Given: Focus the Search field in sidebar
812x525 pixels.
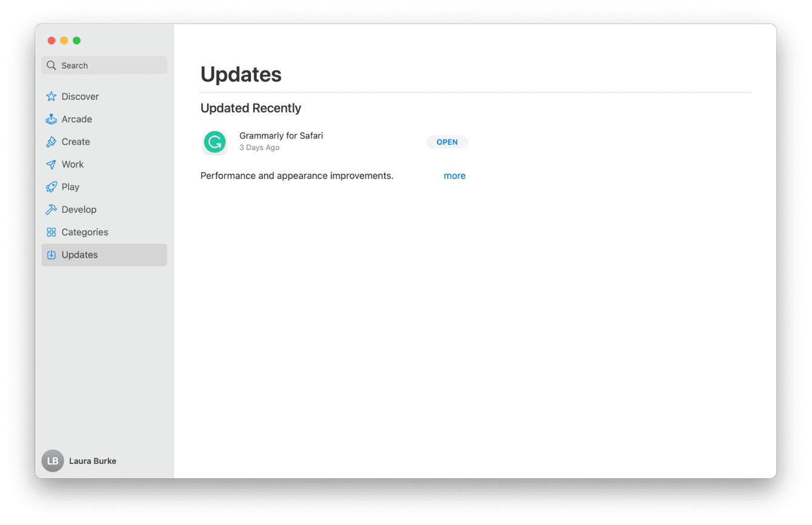Looking at the screenshot, I should tap(104, 65).
